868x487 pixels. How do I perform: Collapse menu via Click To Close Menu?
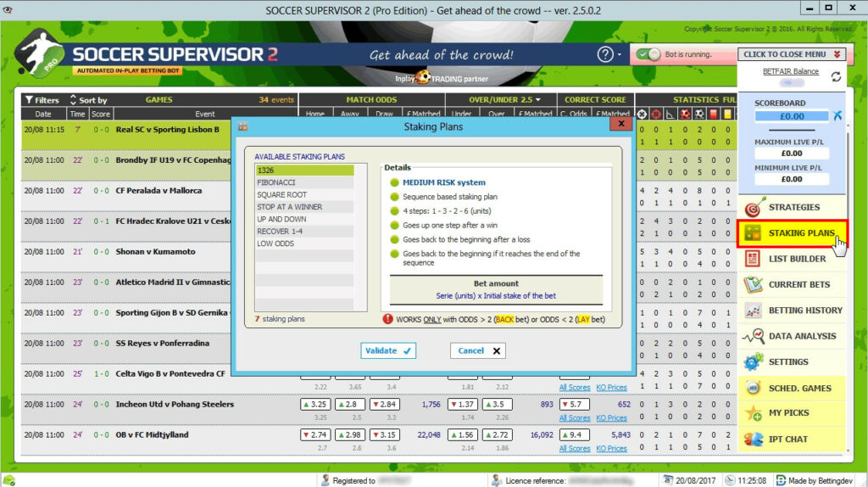[x=791, y=54]
